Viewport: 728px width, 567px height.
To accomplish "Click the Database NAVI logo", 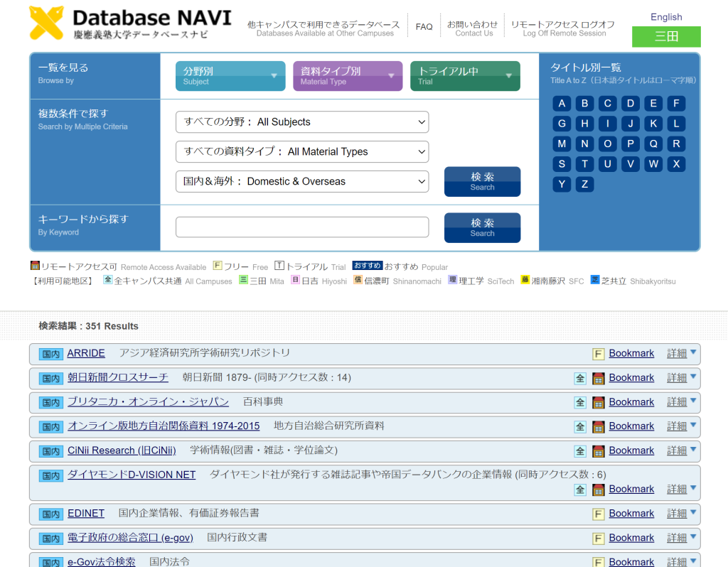I will (130, 23).
